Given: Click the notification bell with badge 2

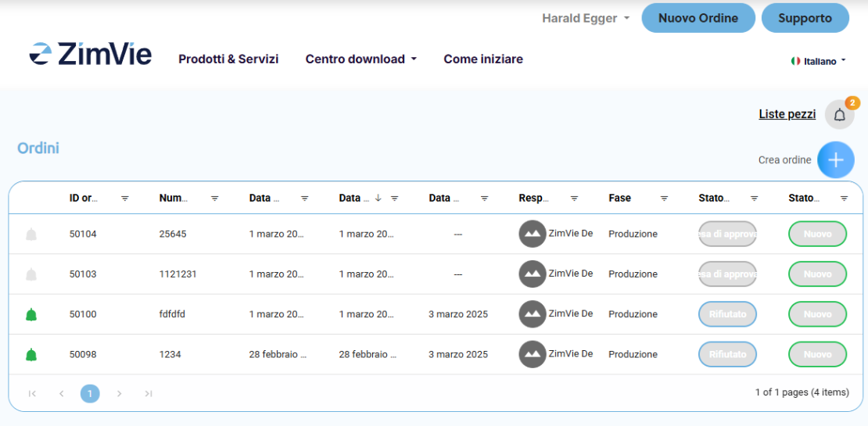Looking at the screenshot, I should pos(839,115).
